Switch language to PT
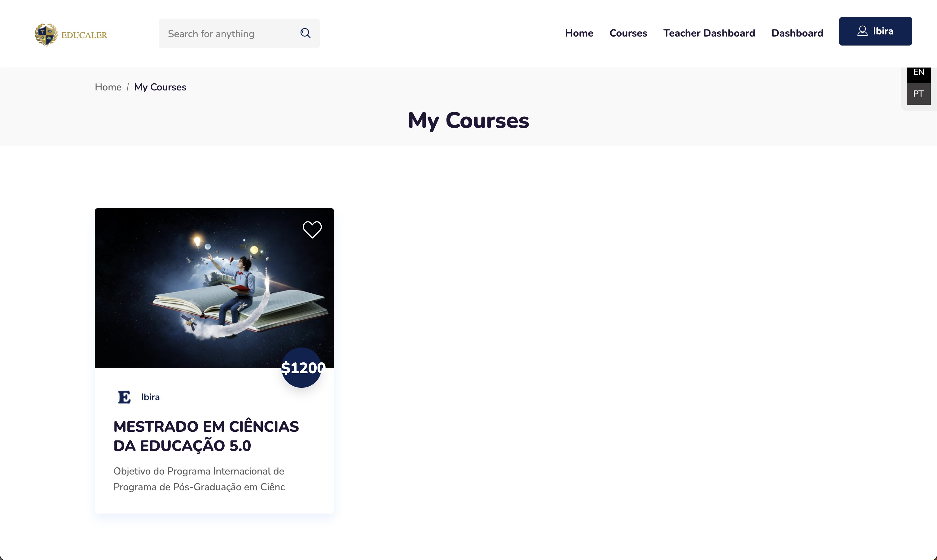The image size is (937, 560). tap(918, 94)
